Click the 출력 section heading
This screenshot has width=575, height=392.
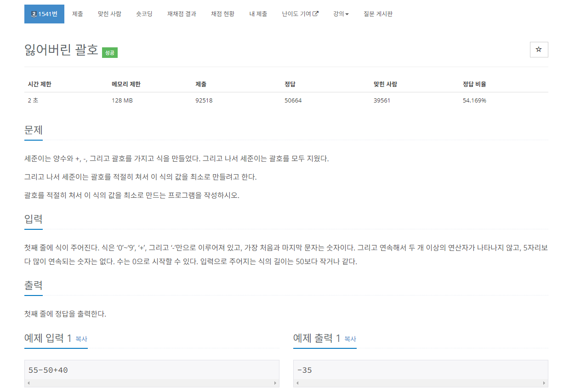click(34, 285)
